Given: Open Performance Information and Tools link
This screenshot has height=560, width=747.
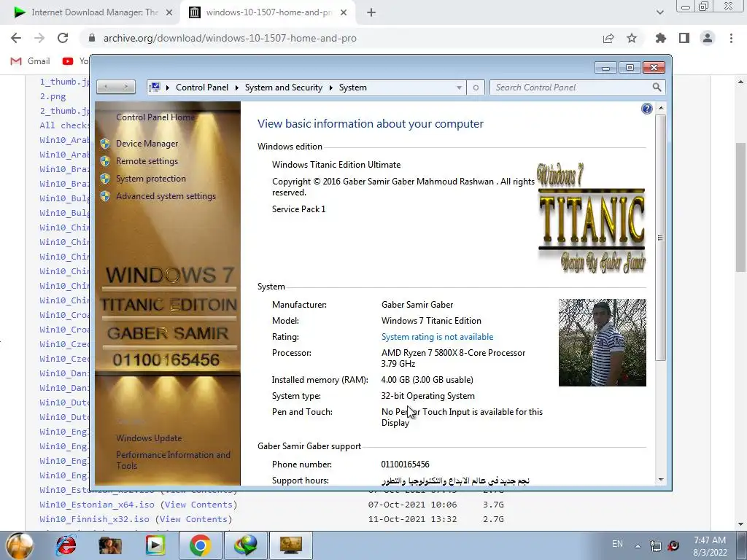Looking at the screenshot, I should (173, 460).
